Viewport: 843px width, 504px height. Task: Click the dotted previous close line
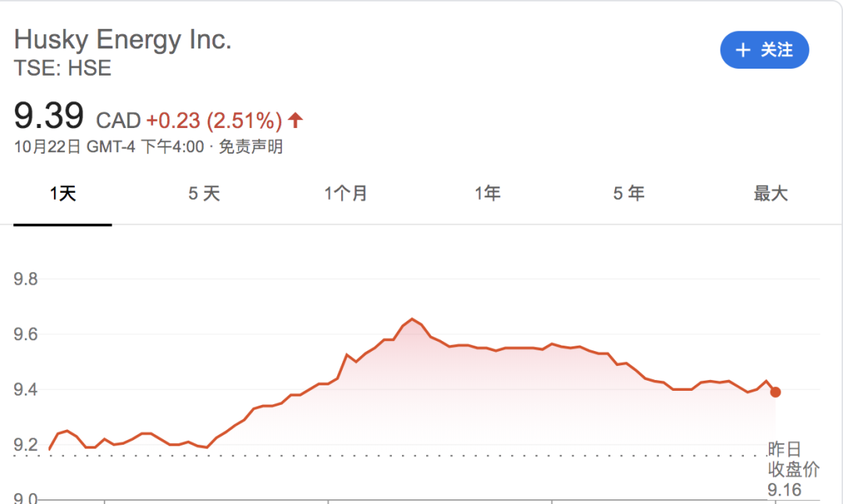pos(390,456)
